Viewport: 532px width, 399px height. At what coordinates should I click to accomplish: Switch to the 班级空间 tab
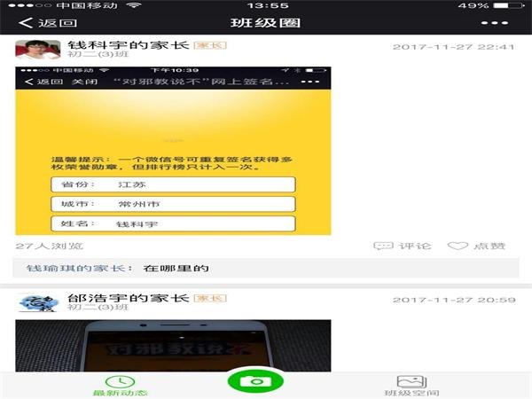point(411,386)
